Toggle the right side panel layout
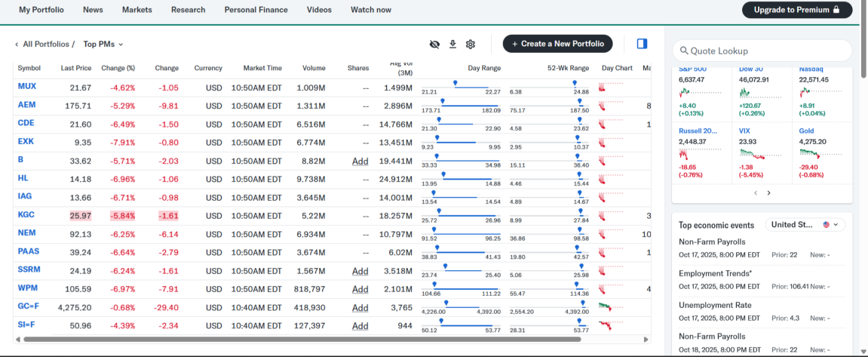The height and width of the screenshot is (357, 868). pos(642,44)
